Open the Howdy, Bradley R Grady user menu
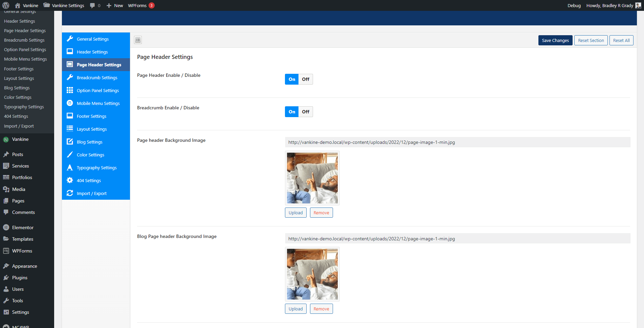The height and width of the screenshot is (328, 644). point(610,5)
